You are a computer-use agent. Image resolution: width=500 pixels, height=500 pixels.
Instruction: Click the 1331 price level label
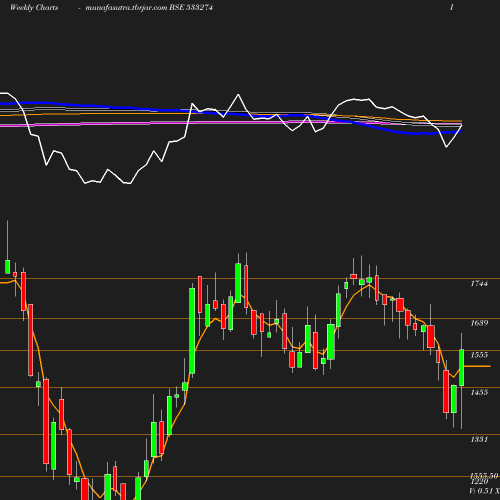click(479, 439)
